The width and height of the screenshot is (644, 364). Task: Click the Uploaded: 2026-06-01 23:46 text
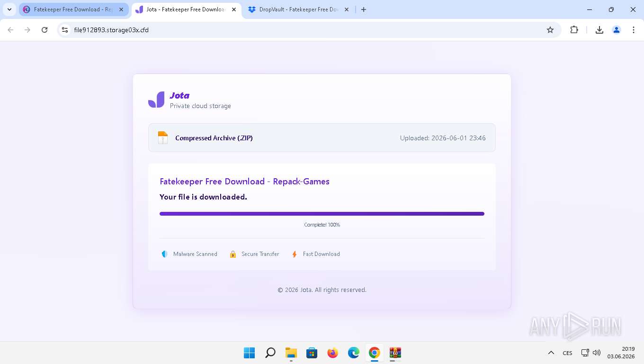(x=443, y=138)
